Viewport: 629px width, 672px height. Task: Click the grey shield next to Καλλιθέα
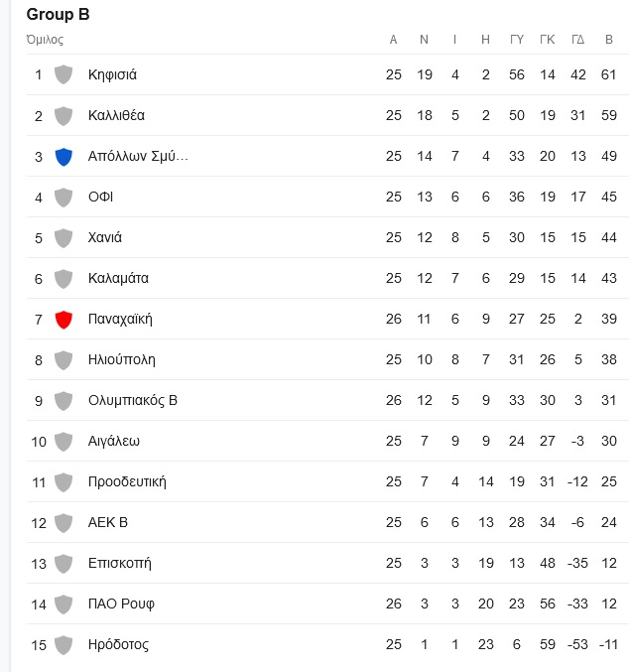(x=63, y=116)
